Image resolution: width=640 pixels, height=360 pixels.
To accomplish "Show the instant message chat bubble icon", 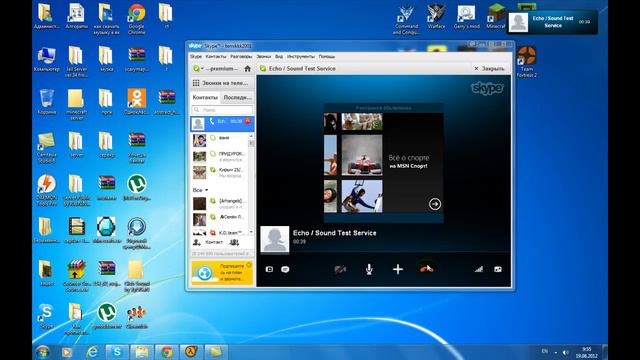I will tap(285, 269).
